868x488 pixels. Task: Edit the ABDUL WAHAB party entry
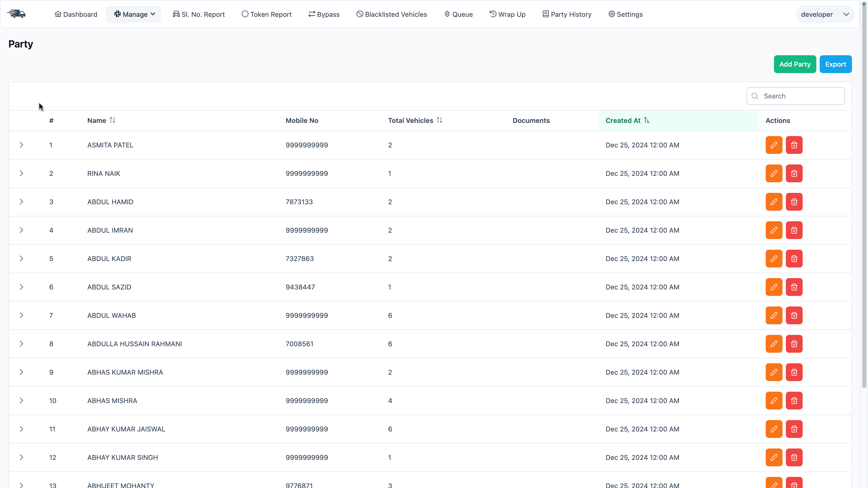774,316
